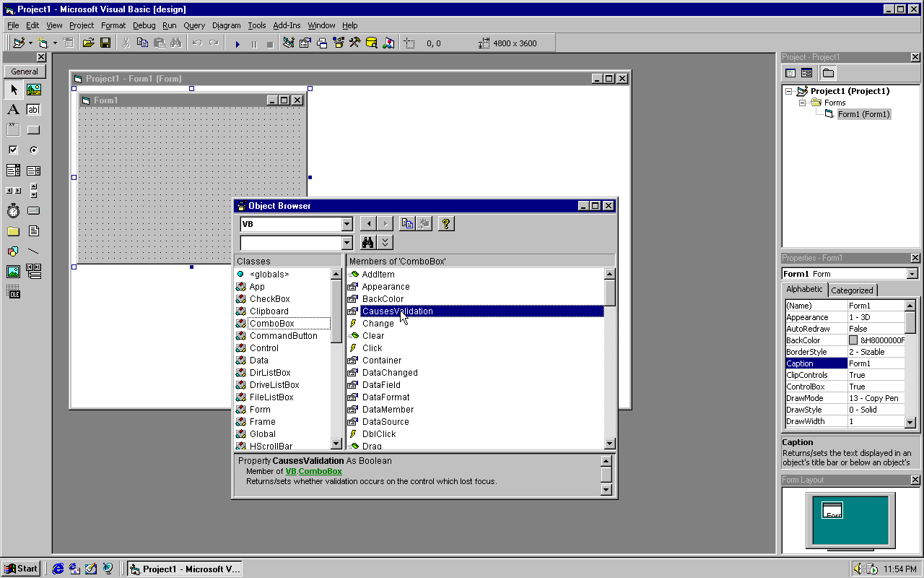Click Toggle Folders in Project Explorer
The image size is (924, 578).
tap(828, 73)
